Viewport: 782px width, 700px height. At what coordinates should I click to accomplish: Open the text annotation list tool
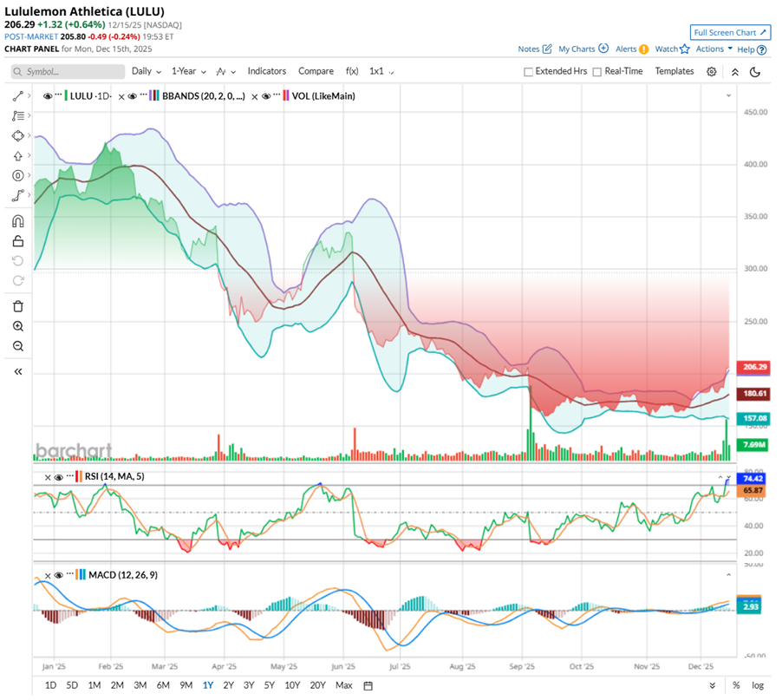tap(18, 115)
